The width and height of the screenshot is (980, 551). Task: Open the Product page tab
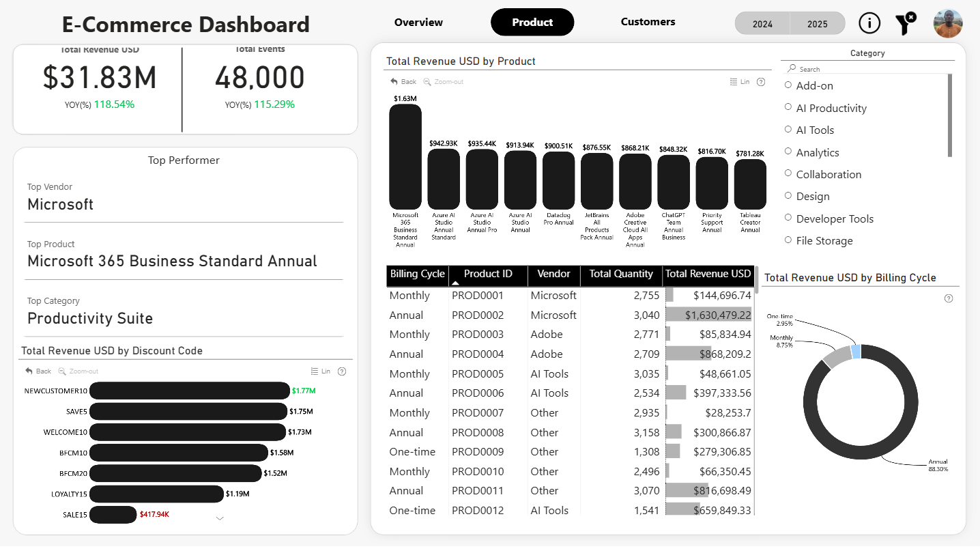pyautogui.click(x=532, y=23)
